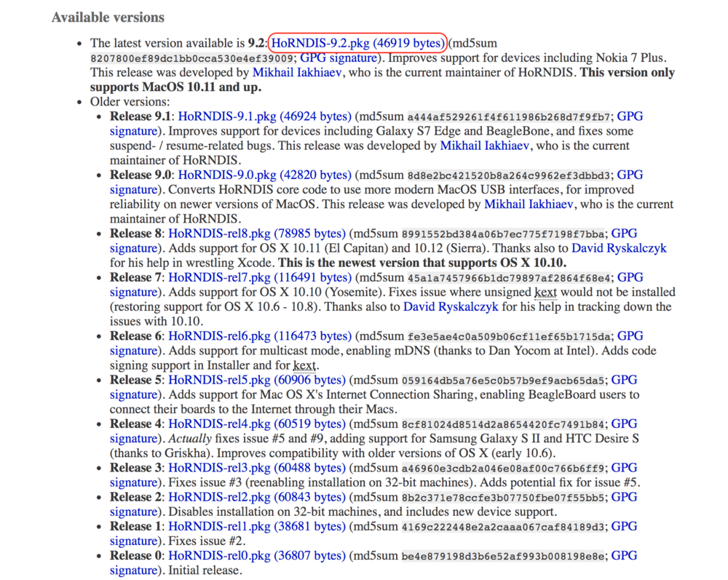Click the 'Available versions' heading
728x580 pixels.
[x=108, y=17]
